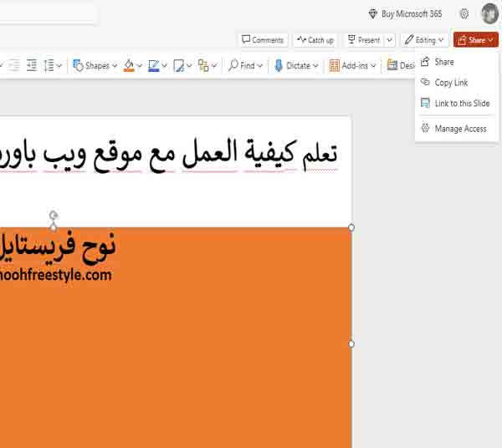Click the Catch up button
Image resolution: width=502 pixels, height=448 pixels.
click(x=315, y=40)
